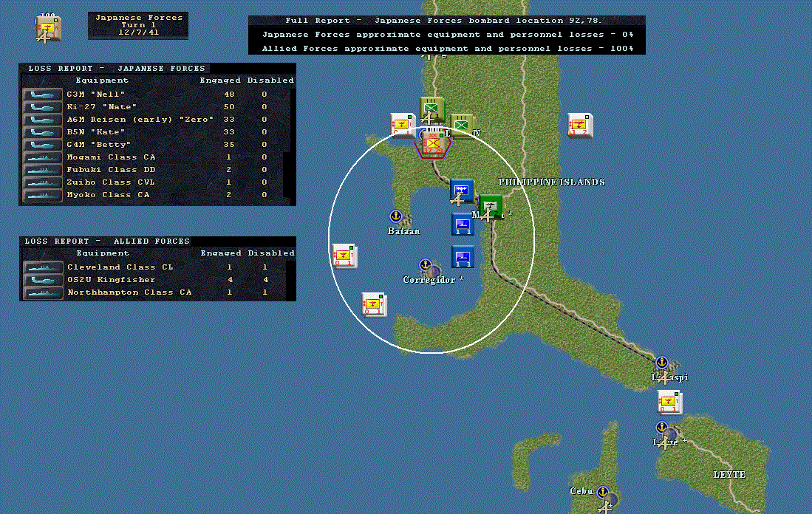Click the Fubuki Class DD ship icon
This screenshot has width=812, height=514.
pyautogui.click(x=42, y=170)
